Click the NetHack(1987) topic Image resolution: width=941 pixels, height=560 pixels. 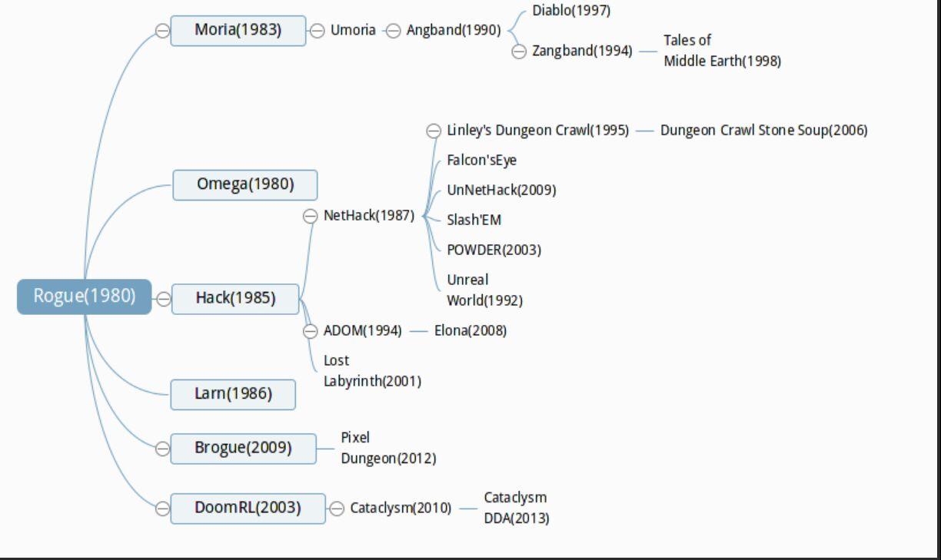tap(369, 217)
